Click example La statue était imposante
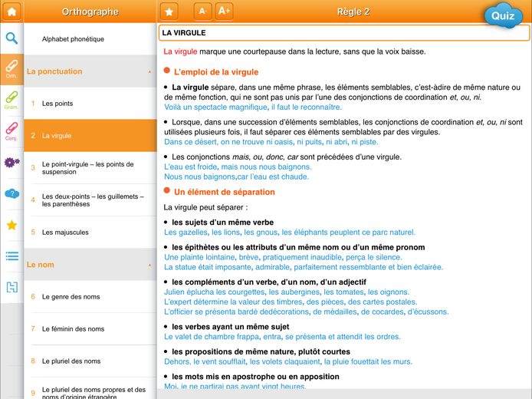 (304, 267)
